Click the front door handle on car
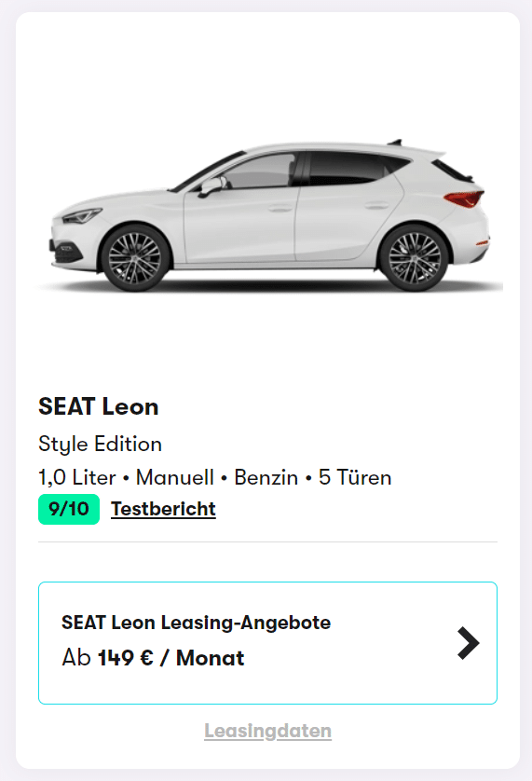 click(x=280, y=208)
